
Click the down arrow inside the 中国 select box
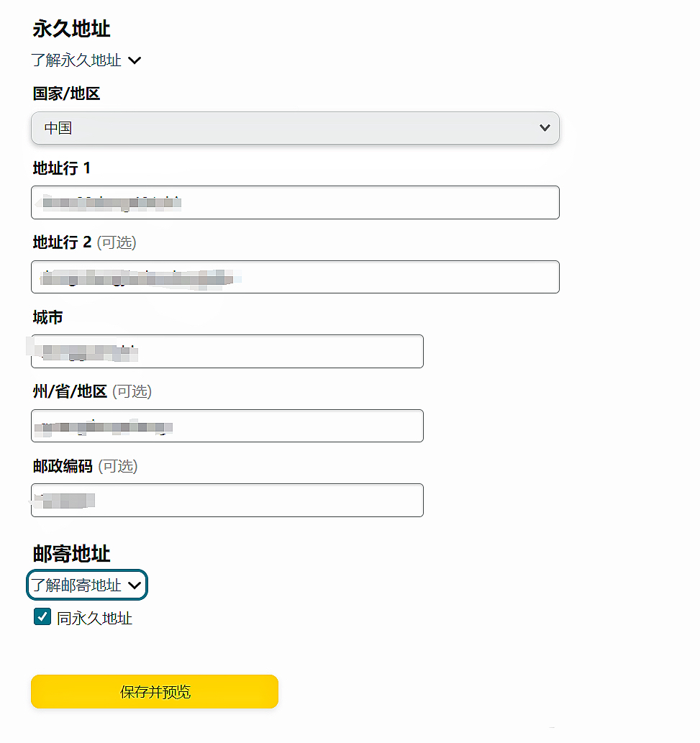(x=545, y=128)
